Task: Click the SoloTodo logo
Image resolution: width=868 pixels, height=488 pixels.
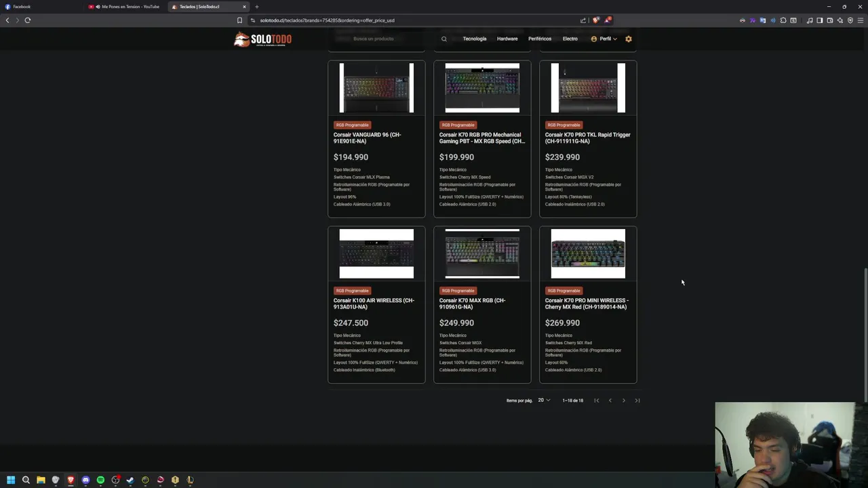Action: point(262,39)
